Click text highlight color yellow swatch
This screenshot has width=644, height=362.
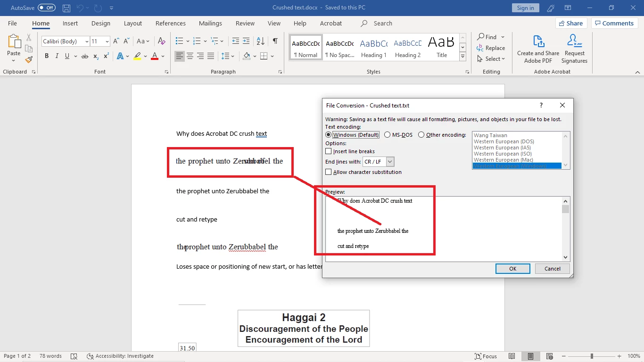[x=137, y=56]
